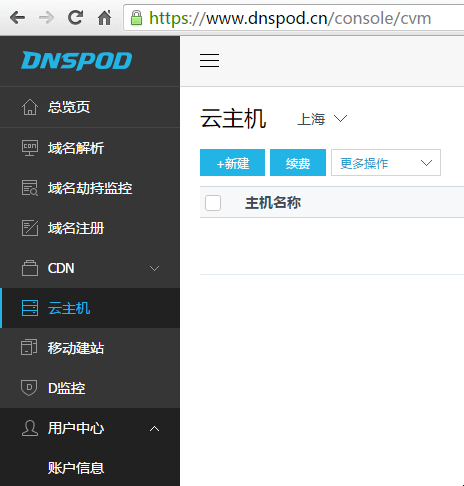Screen dimensions: 464x486
Task: Click the DNSPOD logo
Action: 77,61
